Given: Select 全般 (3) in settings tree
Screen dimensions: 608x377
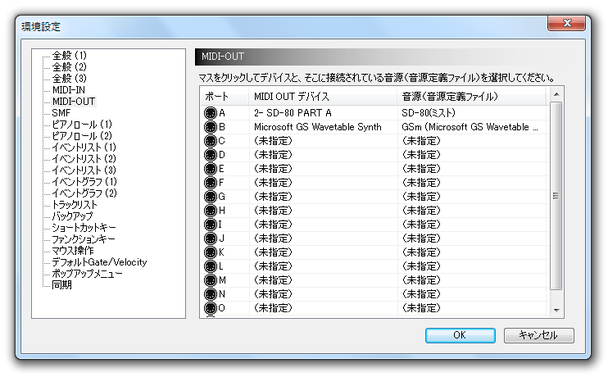Looking at the screenshot, I should 69,78.
